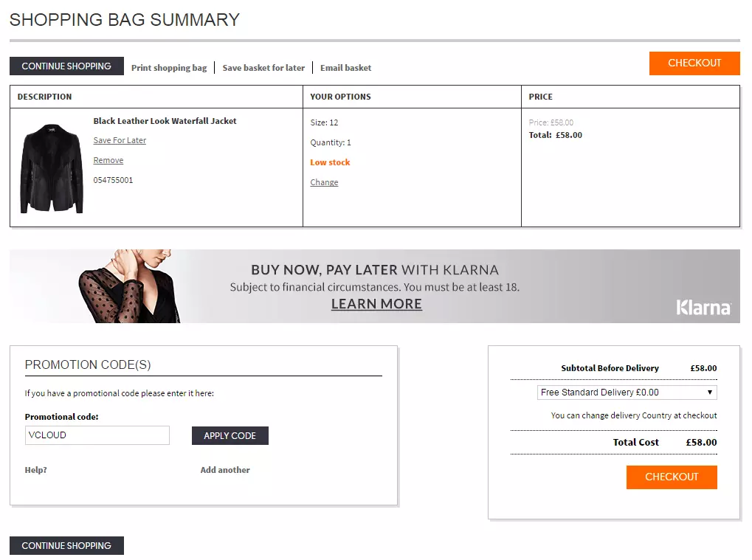
Task: Select Print shopping bag
Action: [169, 67]
